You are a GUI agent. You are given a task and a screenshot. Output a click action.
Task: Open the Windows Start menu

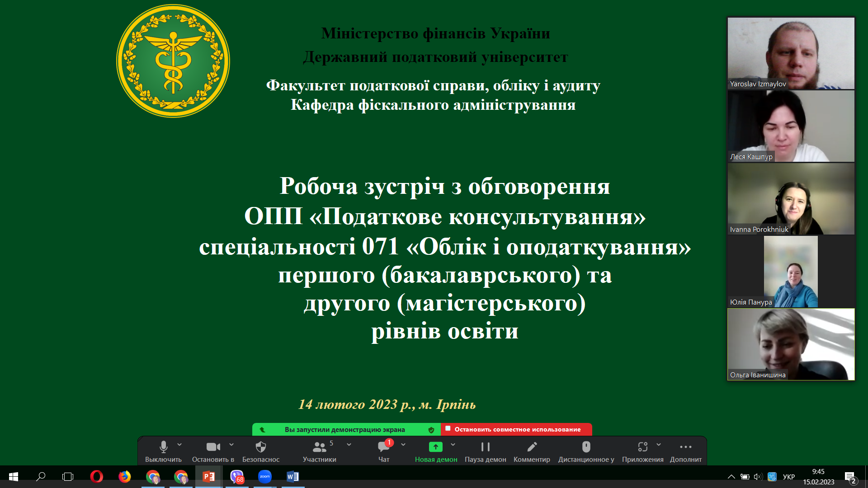click(x=13, y=477)
